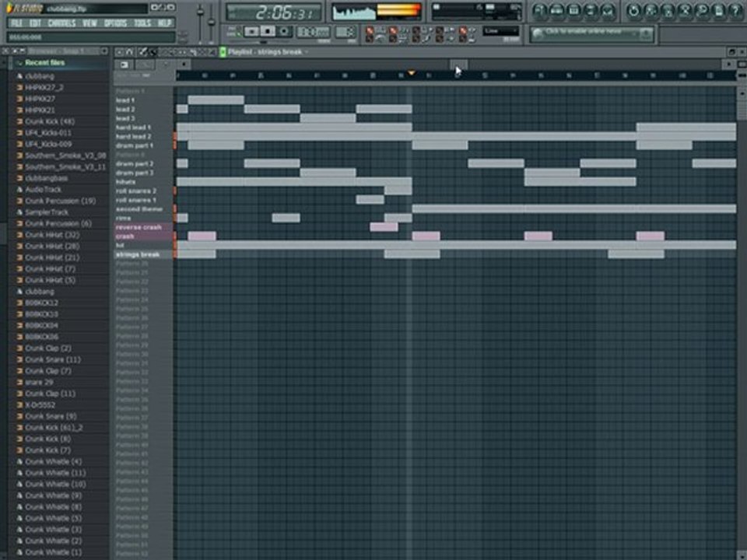This screenshot has height=560, width=747.
Task: Click the circular arrow toolbar icon
Action: (x=633, y=10)
